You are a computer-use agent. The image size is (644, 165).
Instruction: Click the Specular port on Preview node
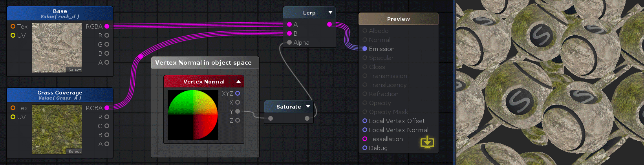[365, 58]
